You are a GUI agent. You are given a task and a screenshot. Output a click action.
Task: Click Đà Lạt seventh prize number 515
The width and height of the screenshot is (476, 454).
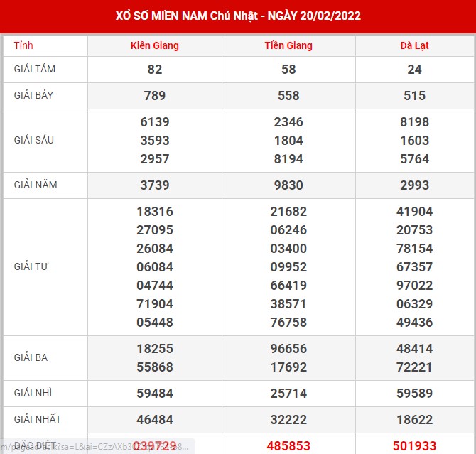click(x=414, y=95)
